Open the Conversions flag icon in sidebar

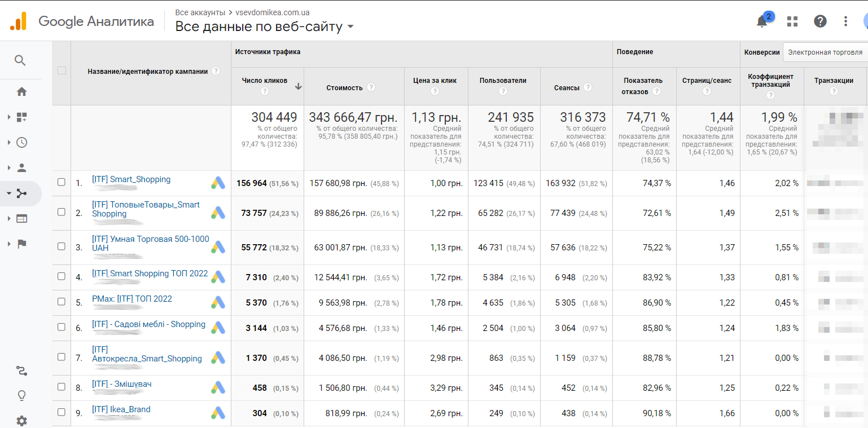21,244
